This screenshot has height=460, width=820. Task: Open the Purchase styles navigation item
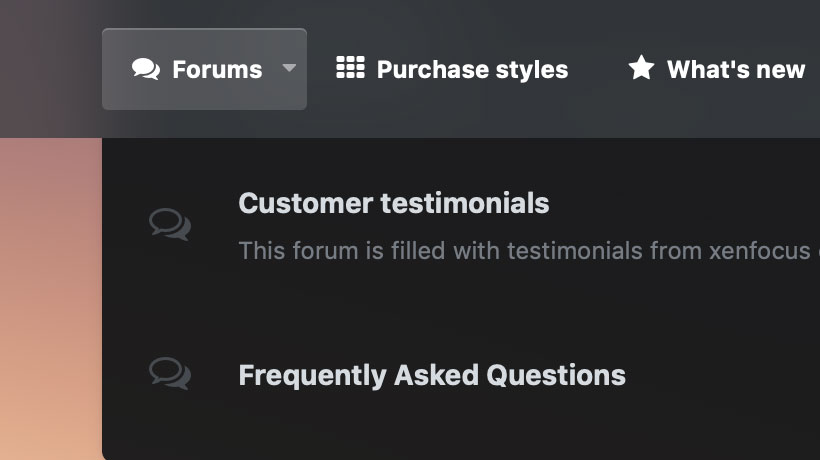(472, 70)
